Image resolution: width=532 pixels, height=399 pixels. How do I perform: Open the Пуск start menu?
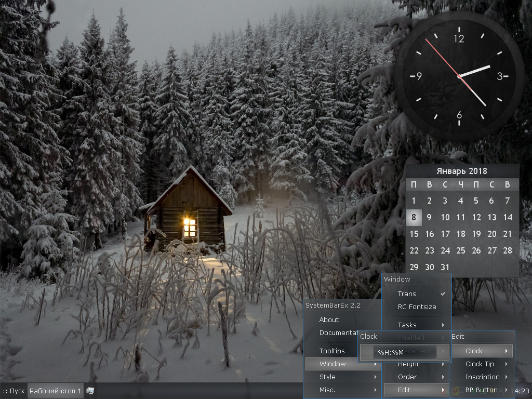(x=14, y=391)
